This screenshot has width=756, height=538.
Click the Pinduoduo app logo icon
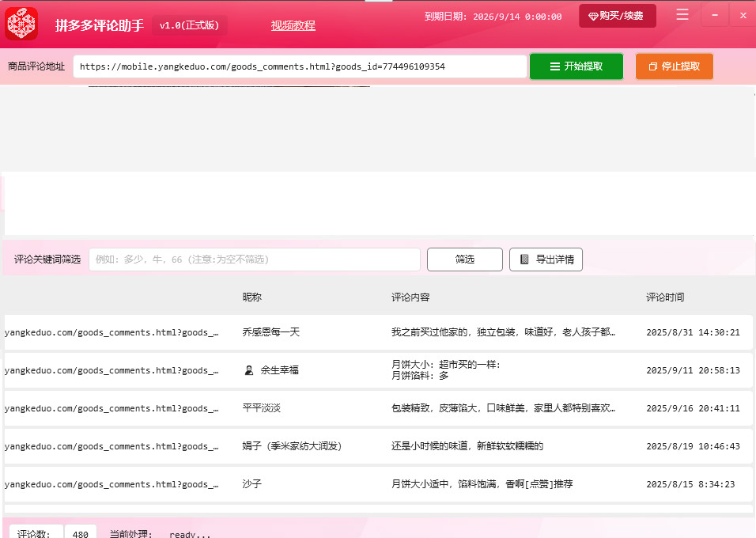coord(22,24)
